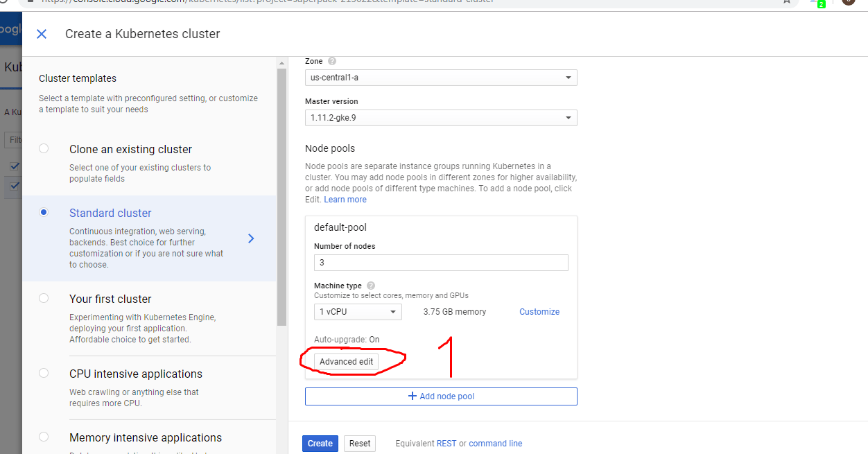Select CPU intensive applications template
This screenshot has width=868, height=454.
point(44,372)
